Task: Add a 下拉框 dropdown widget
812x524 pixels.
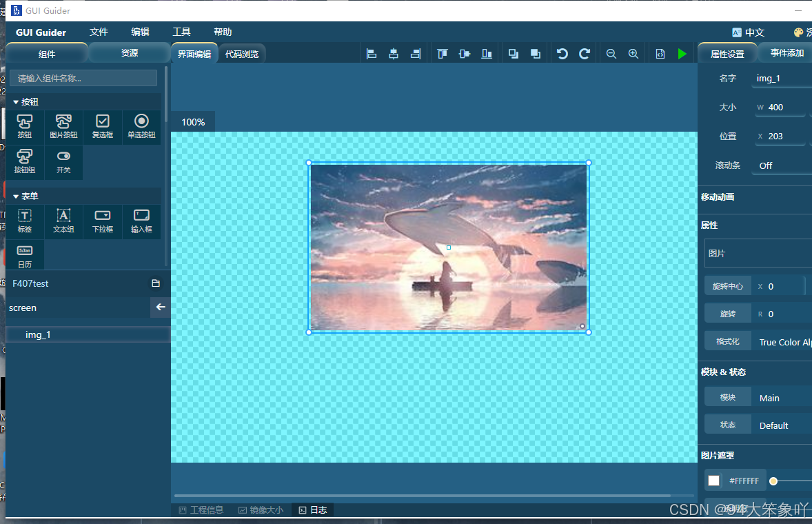Action: click(x=103, y=221)
